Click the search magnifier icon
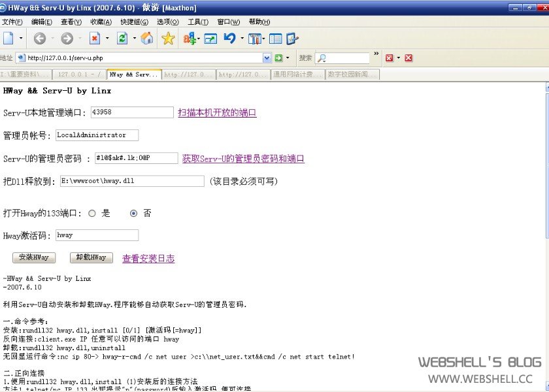549x392 pixels. click(322, 58)
